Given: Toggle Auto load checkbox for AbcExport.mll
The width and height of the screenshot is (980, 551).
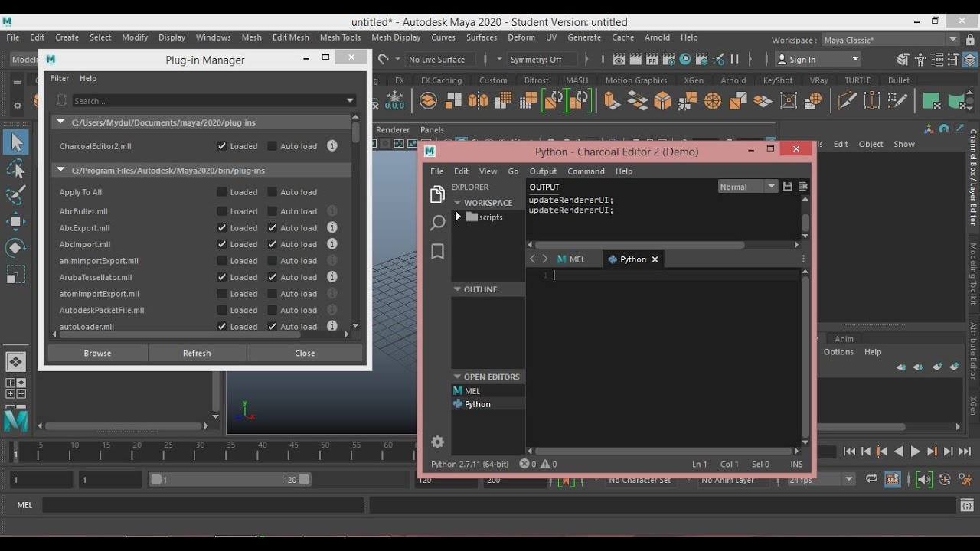Looking at the screenshot, I should [x=272, y=228].
